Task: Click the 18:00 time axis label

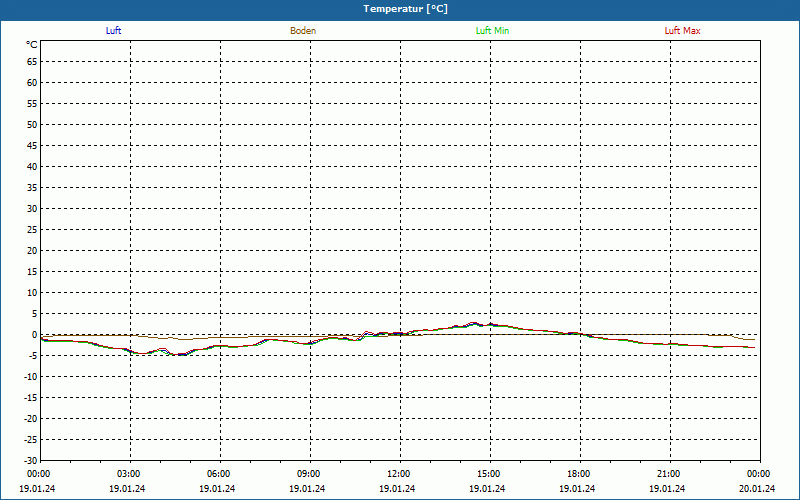Action: pos(579,474)
